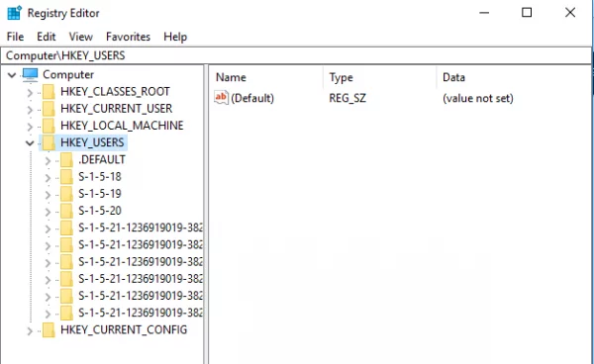Click the .DEFAULT folder icon
Screen dimensions: 594x364
pyautogui.click(x=66, y=159)
